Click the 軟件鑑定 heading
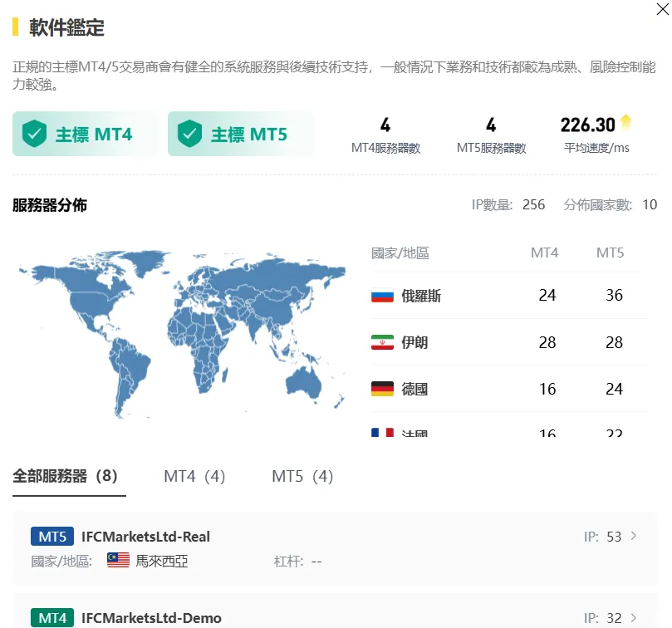 66,27
